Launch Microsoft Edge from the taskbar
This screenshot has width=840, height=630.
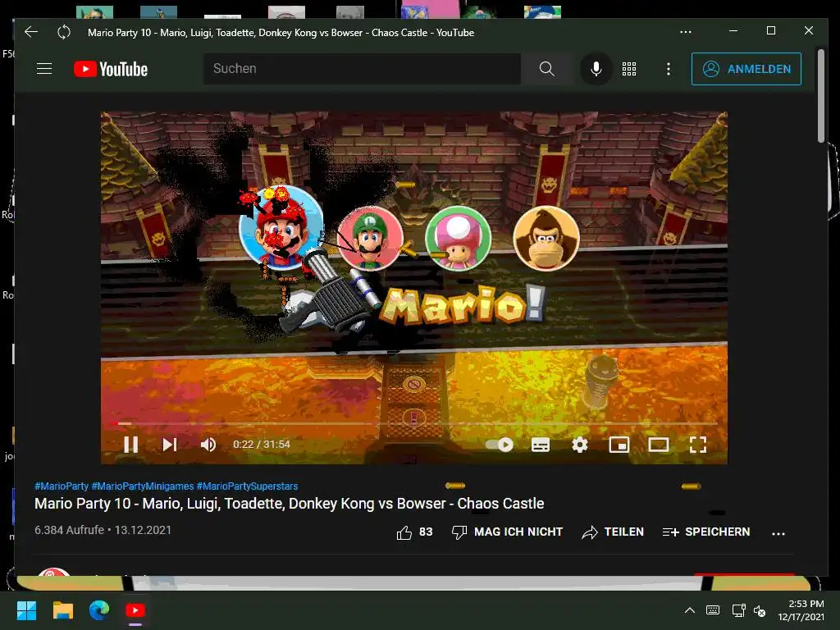click(x=99, y=610)
